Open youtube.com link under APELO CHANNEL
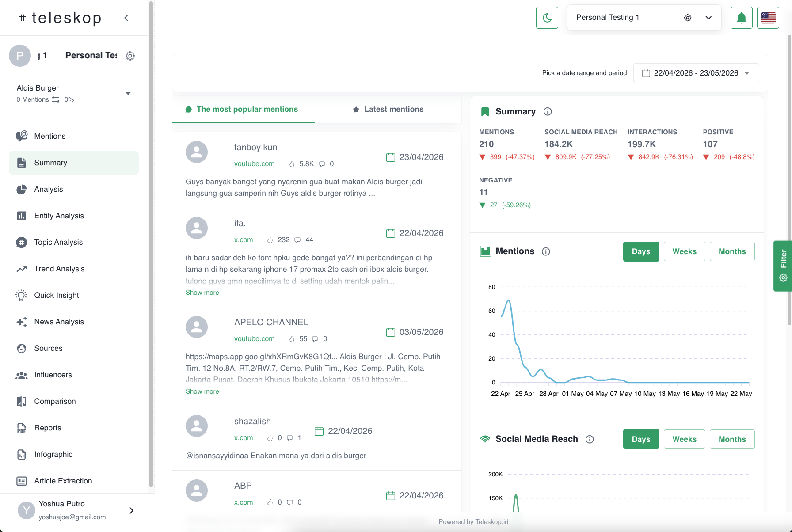This screenshot has height=532, width=792. click(254, 338)
